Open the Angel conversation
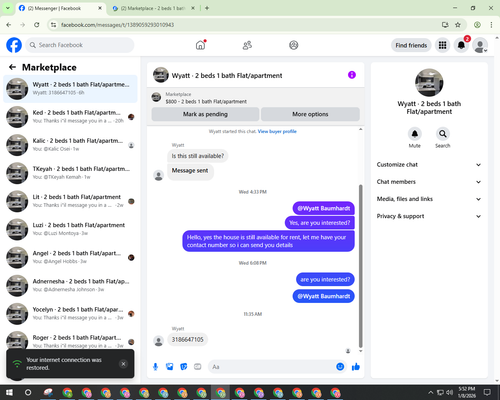The image size is (500, 400). pos(70,257)
